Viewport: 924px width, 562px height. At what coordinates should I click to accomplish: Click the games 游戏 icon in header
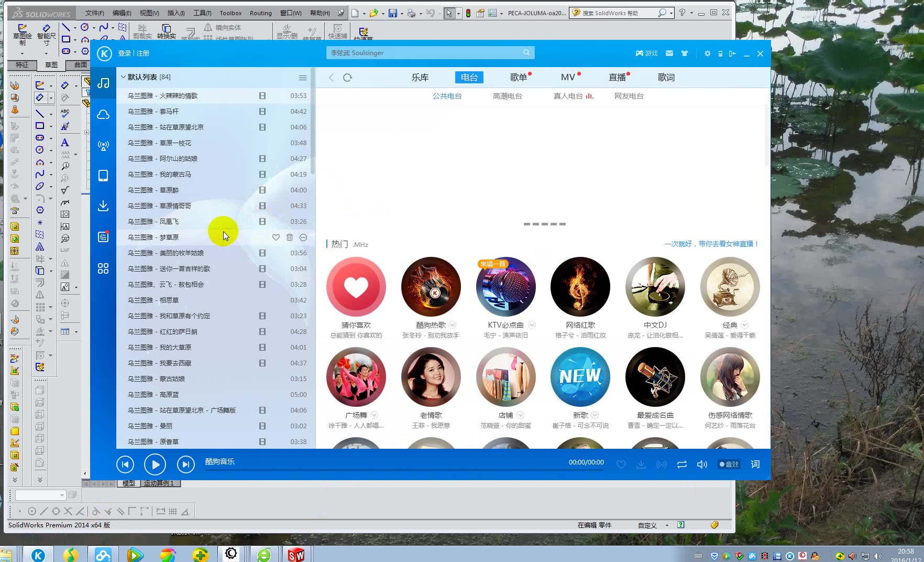(646, 53)
